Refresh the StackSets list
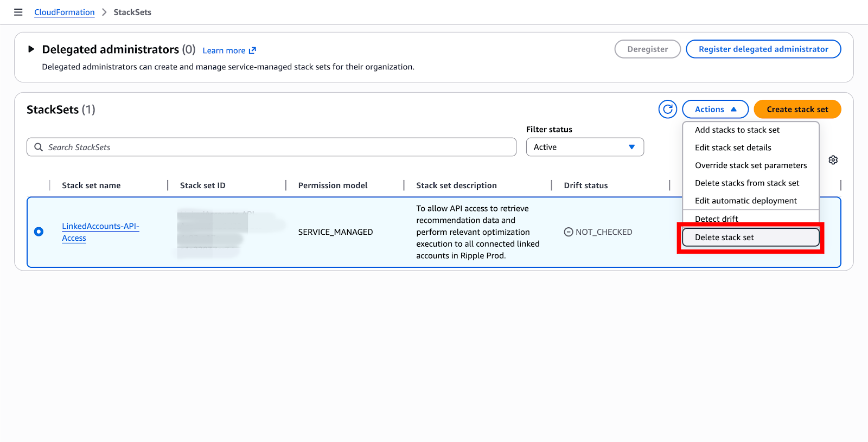 click(668, 109)
